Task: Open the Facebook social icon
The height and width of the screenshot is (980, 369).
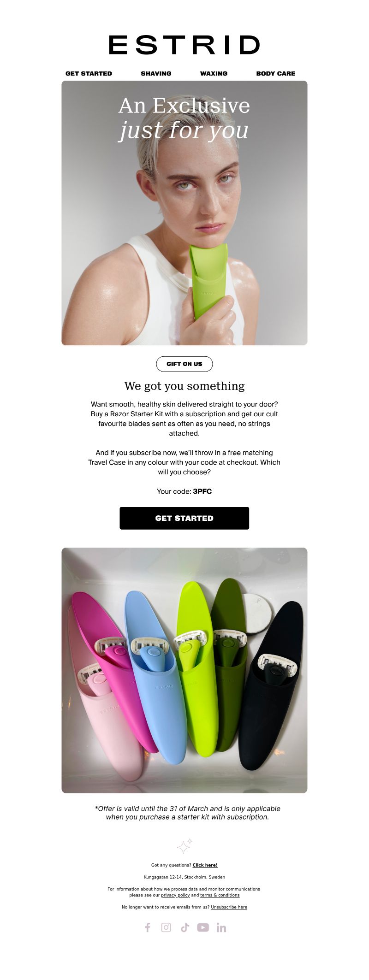Action: [148, 927]
